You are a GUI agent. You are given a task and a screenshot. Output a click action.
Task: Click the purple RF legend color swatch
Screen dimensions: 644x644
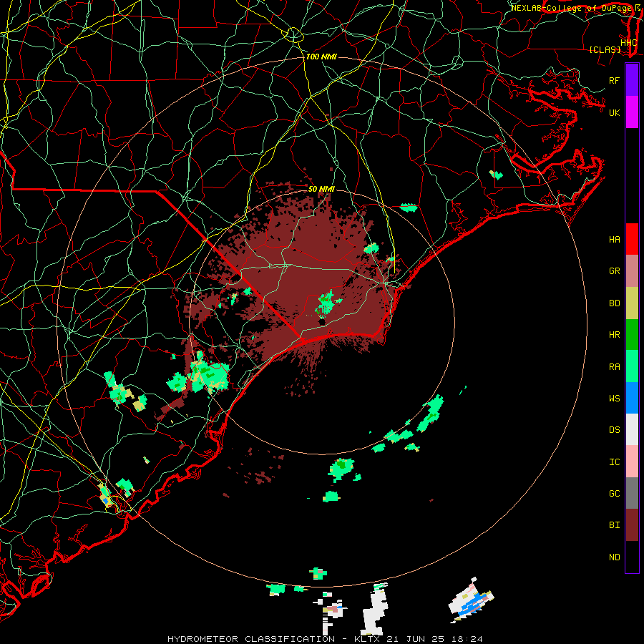coord(632,80)
